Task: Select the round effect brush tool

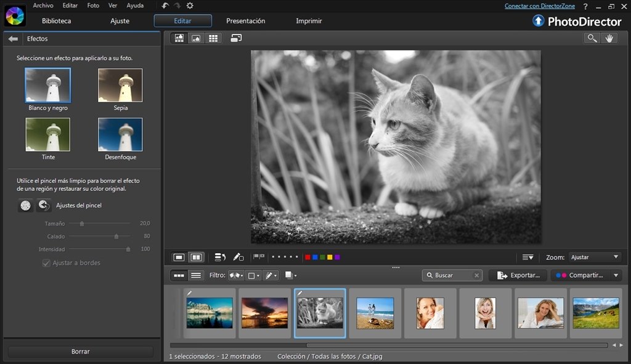Action: coord(26,206)
